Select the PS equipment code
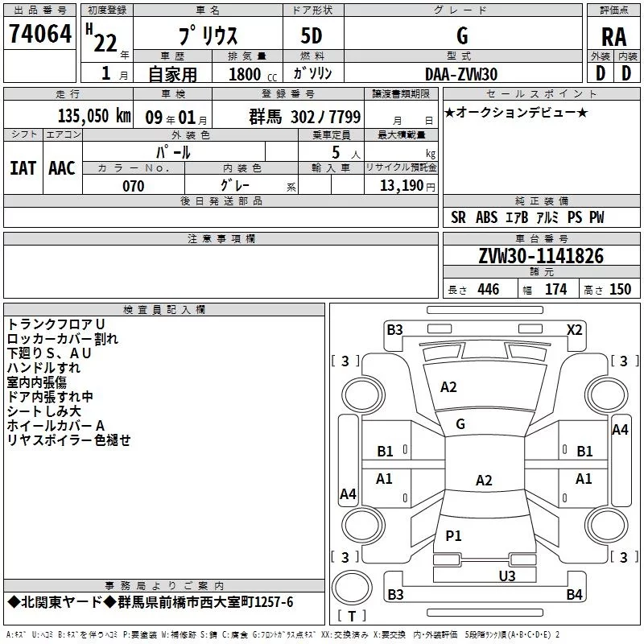644x644 pixels. click(575, 217)
